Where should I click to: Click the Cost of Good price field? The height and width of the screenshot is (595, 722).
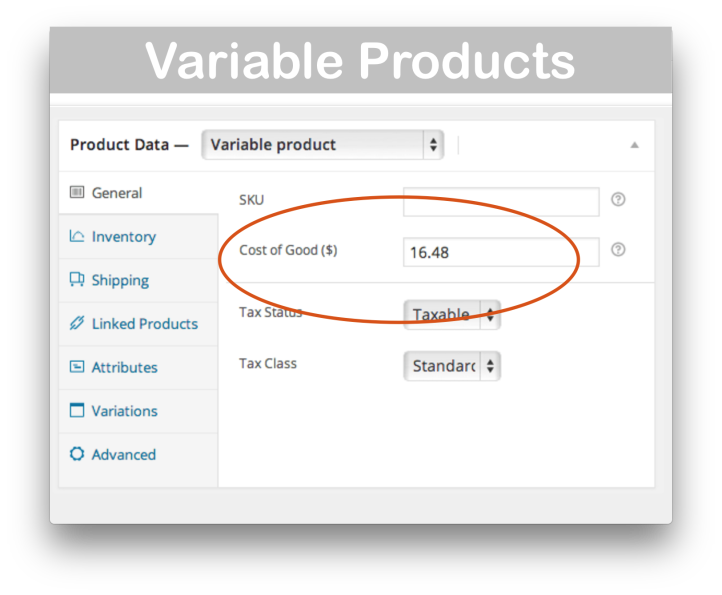[x=501, y=253]
